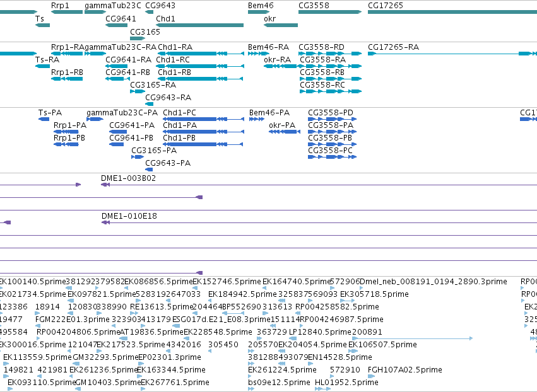Select the CG9643 gene name in top track
Screen dimensions: 537x392
click(x=160, y=6)
